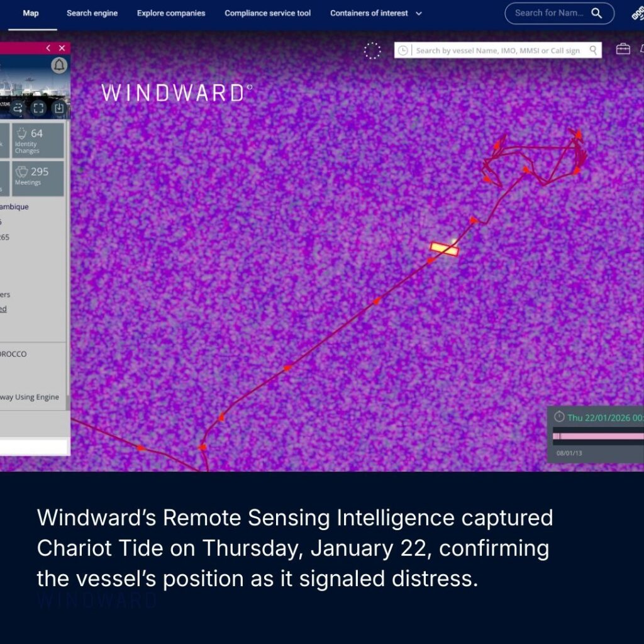Image resolution: width=644 pixels, height=644 pixels.
Task: Click the 'ROCCO' destination text
Action: click(13, 354)
